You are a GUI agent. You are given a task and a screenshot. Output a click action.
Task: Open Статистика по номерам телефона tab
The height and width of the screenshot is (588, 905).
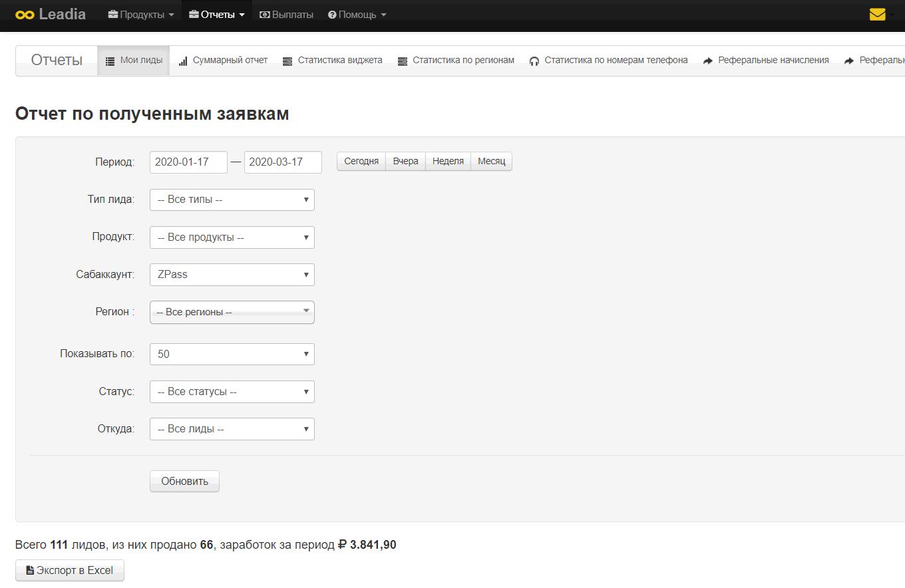(x=609, y=61)
